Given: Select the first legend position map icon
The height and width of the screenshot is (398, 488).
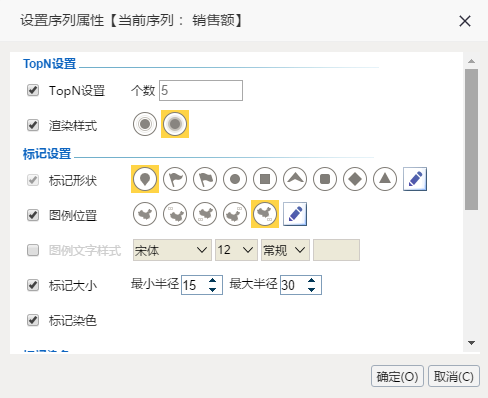Looking at the screenshot, I should coord(145,214).
